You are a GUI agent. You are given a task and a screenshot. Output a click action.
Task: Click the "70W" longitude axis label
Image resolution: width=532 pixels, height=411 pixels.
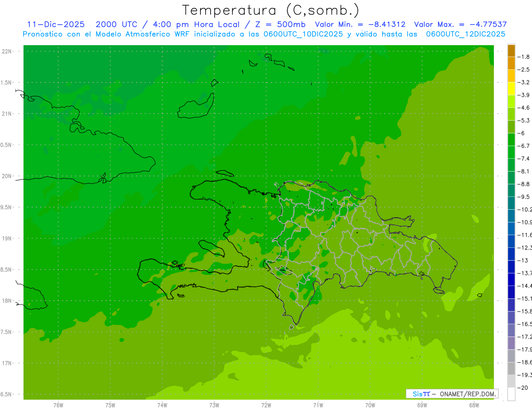[370, 405]
